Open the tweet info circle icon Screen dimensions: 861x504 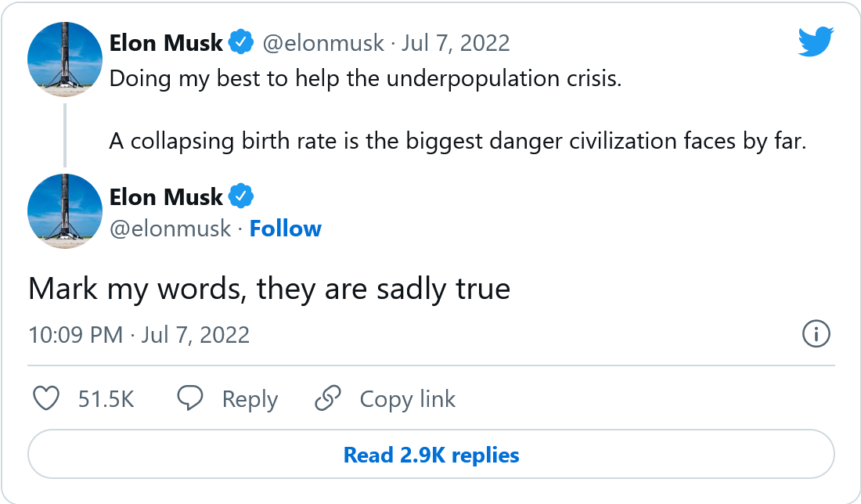click(x=816, y=335)
